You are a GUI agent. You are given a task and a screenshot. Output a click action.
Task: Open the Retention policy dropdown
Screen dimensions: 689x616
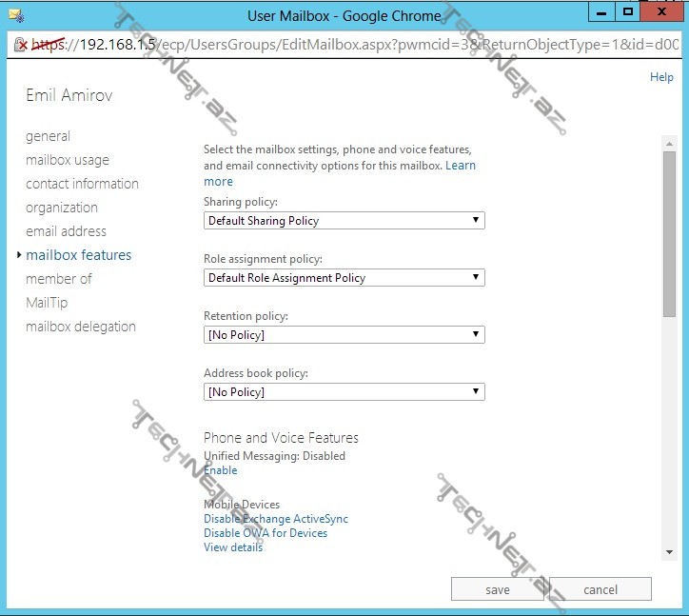(344, 335)
